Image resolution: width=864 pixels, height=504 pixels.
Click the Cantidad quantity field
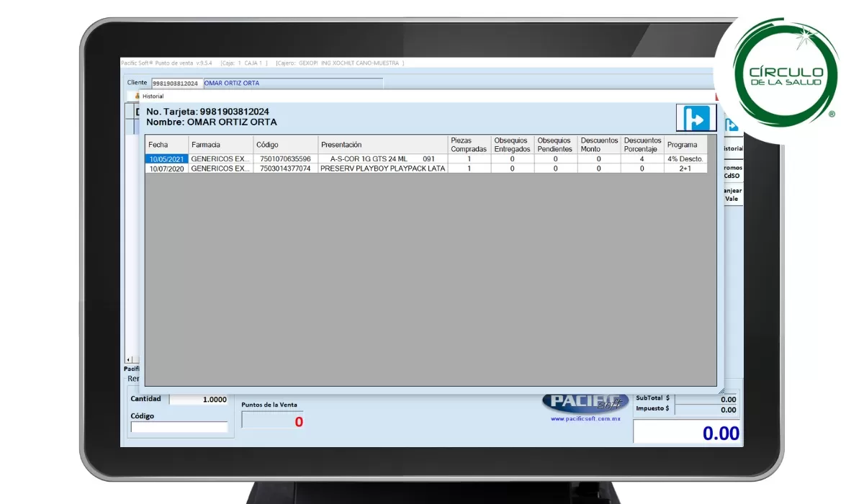click(x=199, y=400)
